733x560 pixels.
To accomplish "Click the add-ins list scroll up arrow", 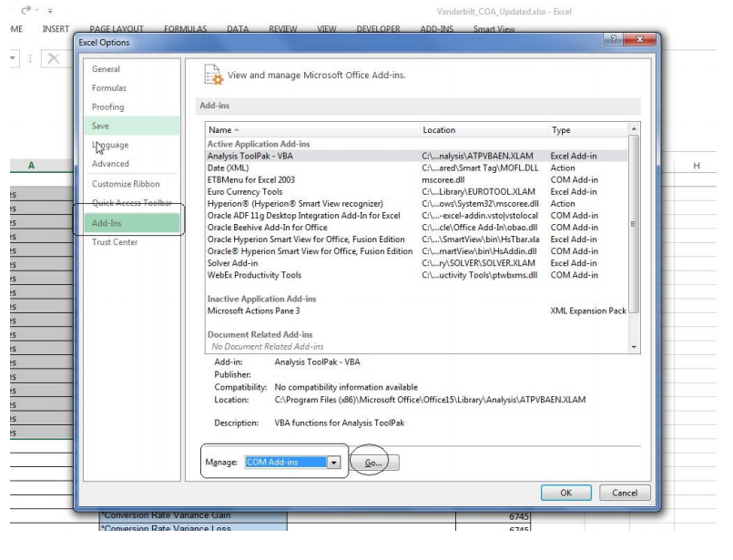I will (634, 130).
